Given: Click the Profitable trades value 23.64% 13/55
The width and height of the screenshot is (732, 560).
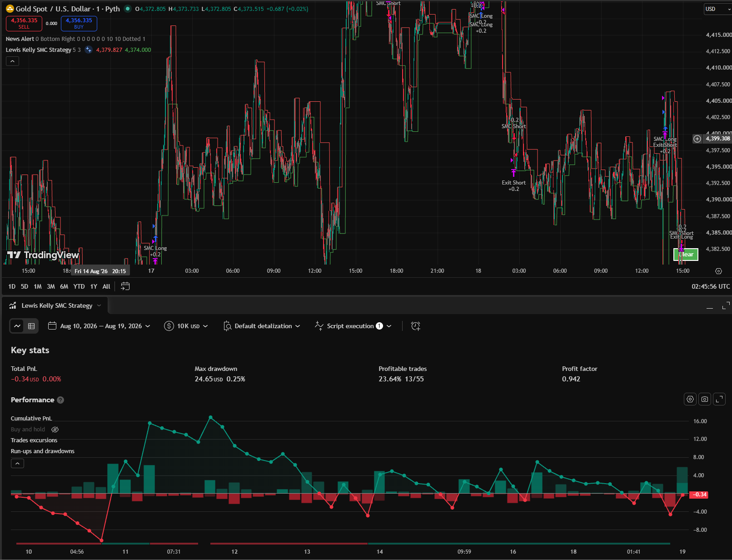Looking at the screenshot, I should pos(401,379).
